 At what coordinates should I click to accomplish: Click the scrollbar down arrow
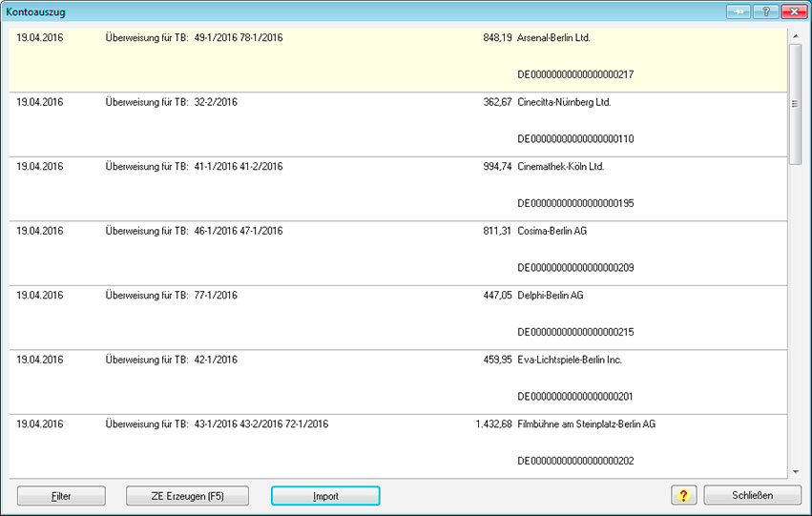tap(795, 470)
